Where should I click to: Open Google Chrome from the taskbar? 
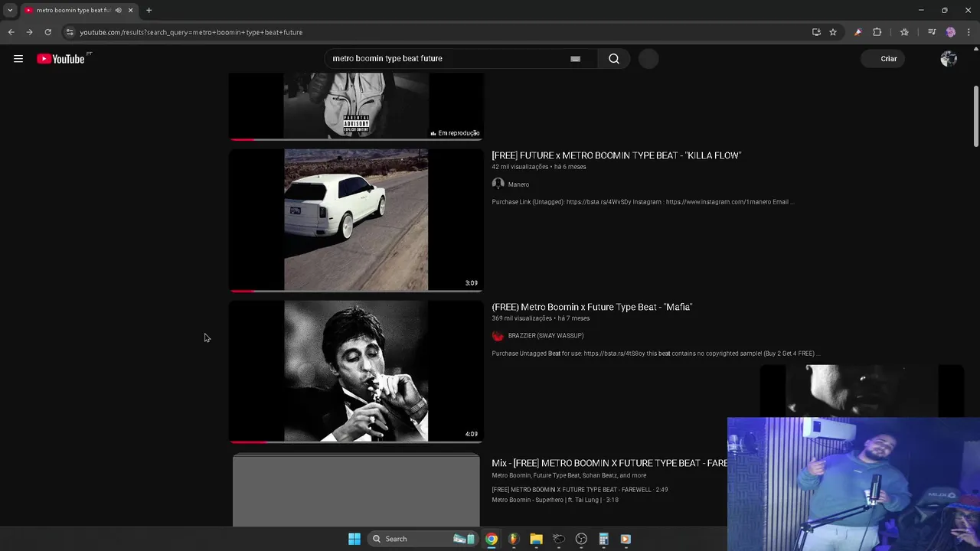(x=492, y=539)
